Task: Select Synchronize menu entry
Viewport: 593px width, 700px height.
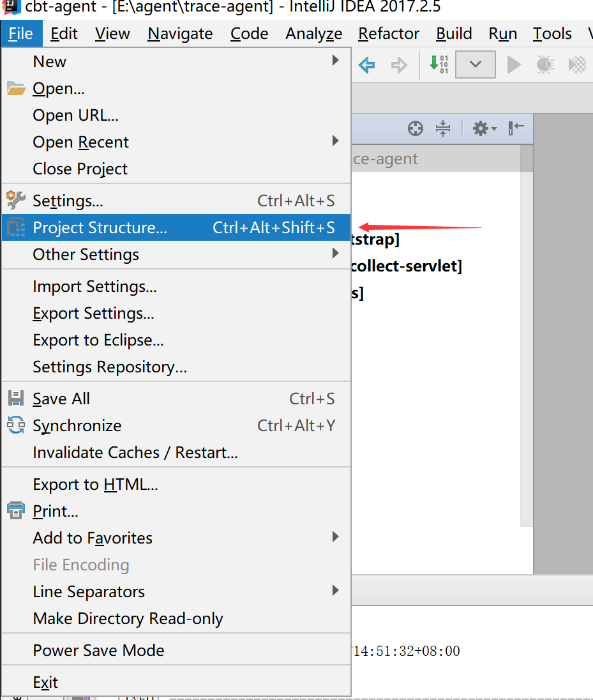Action: (x=176, y=425)
